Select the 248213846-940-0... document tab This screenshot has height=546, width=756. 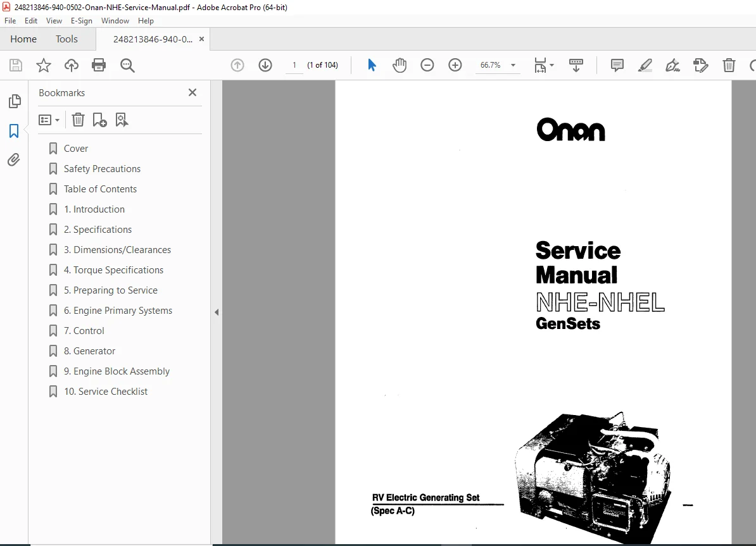click(153, 39)
